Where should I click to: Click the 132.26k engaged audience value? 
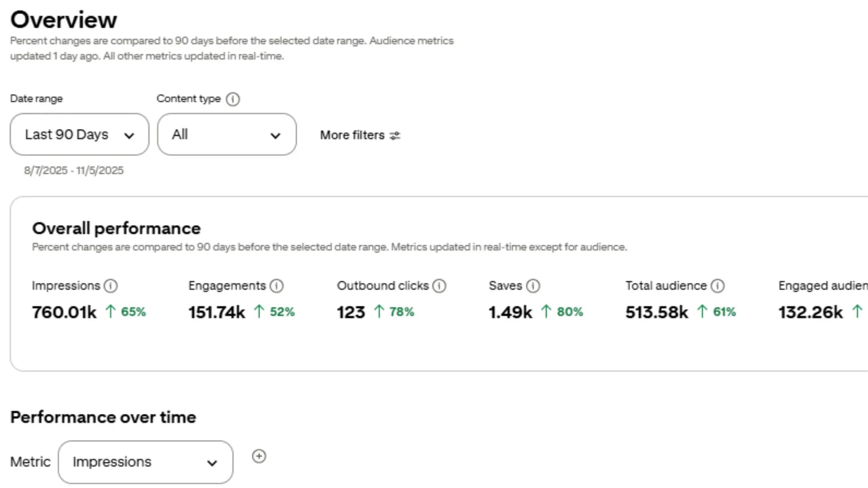pyautogui.click(x=811, y=312)
